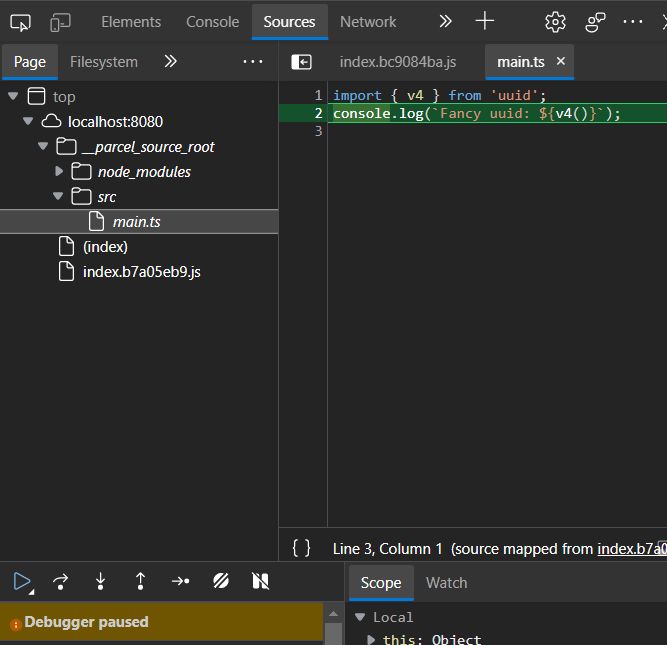667x645 pixels.
Task: Deactivate all breakpoints
Action: 221,581
